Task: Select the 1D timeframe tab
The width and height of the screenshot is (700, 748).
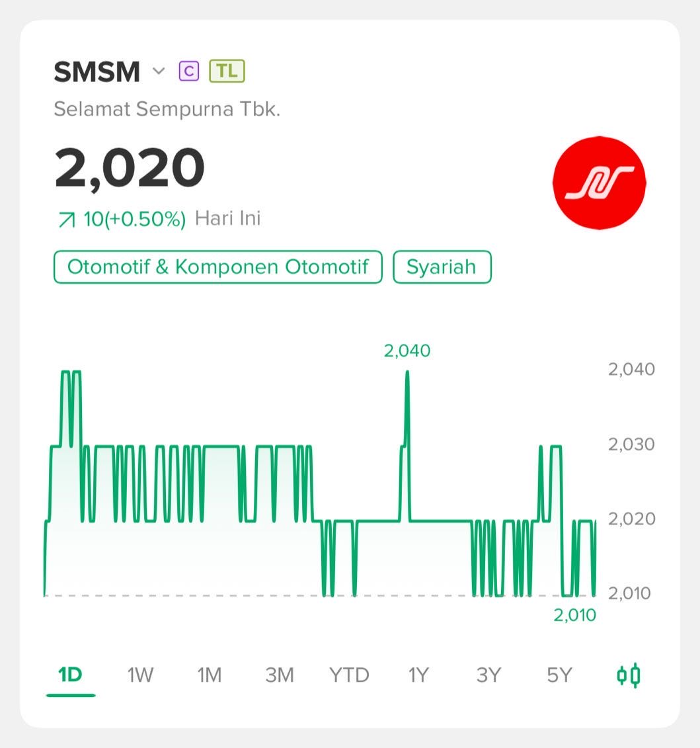Action: [x=70, y=675]
